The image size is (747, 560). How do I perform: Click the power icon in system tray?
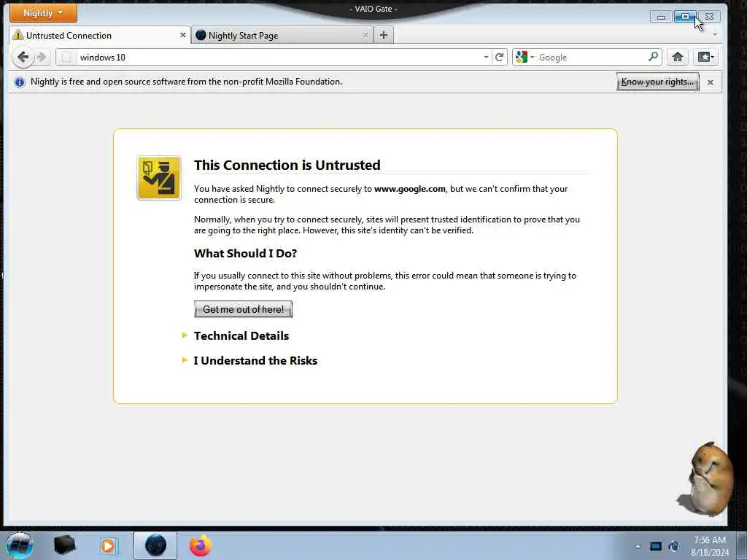click(673, 546)
